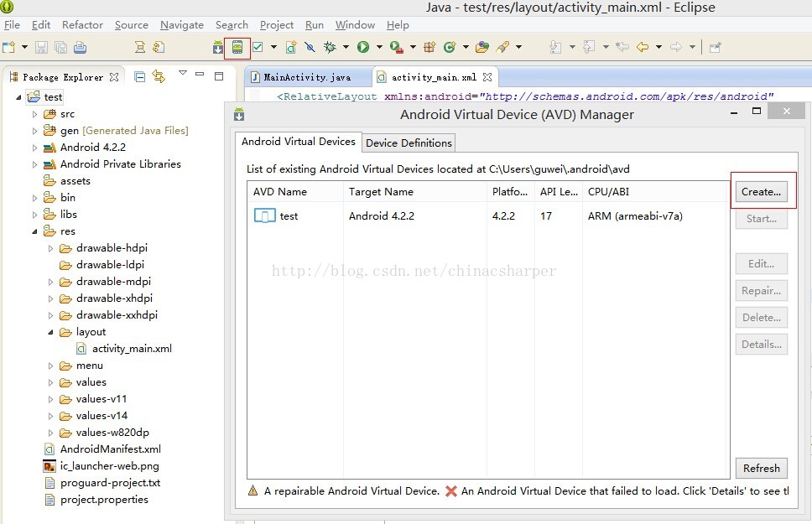Open the Package Explorer View Menu triangle
Screen dimensions: 812x524
click(x=182, y=73)
